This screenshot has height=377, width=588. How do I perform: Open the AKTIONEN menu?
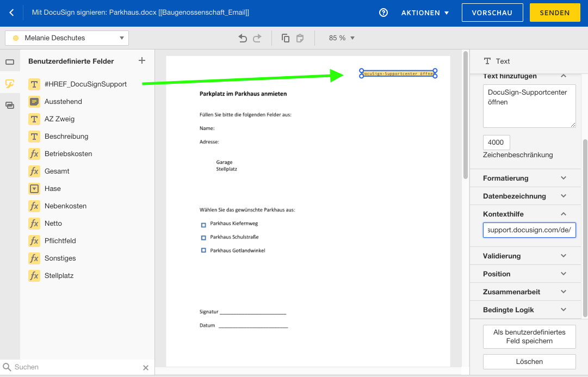[x=425, y=12]
